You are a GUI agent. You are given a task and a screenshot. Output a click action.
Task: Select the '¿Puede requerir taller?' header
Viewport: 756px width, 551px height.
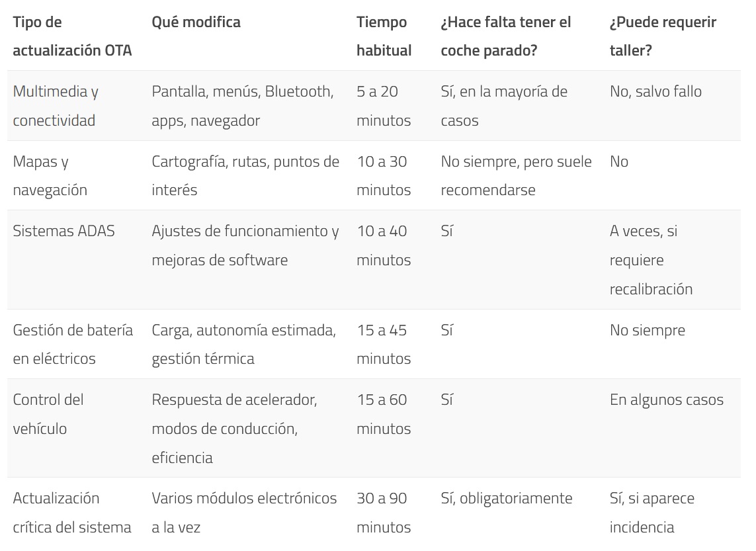click(x=662, y=36)
